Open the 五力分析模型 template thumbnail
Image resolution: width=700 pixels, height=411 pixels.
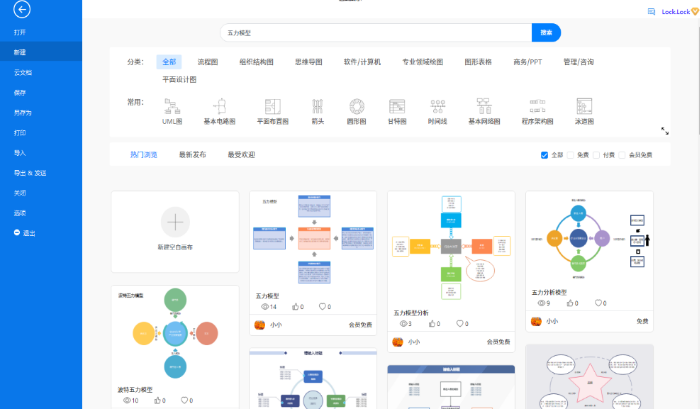click(589, 238)
